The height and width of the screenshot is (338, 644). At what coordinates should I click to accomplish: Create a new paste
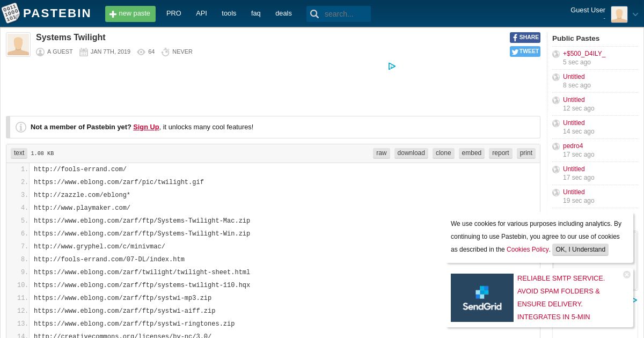click(x=130, y=14)
